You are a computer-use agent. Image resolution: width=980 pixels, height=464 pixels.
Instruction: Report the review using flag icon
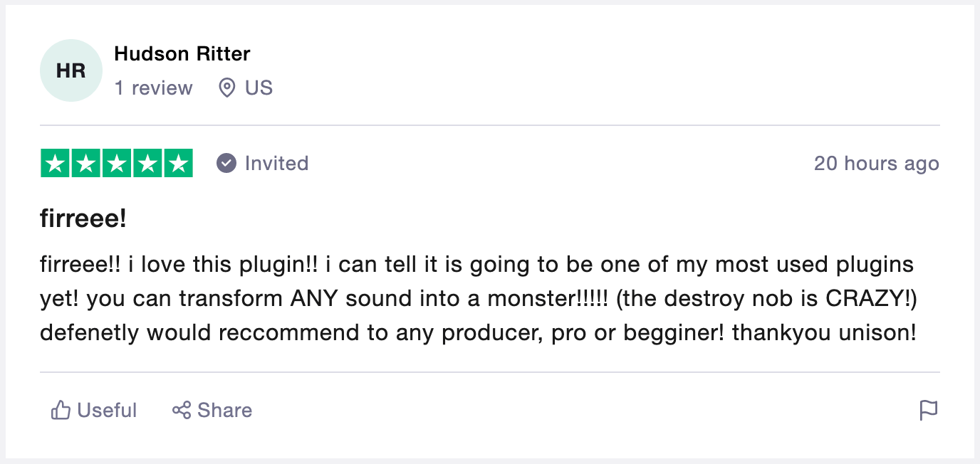(928, 411)
